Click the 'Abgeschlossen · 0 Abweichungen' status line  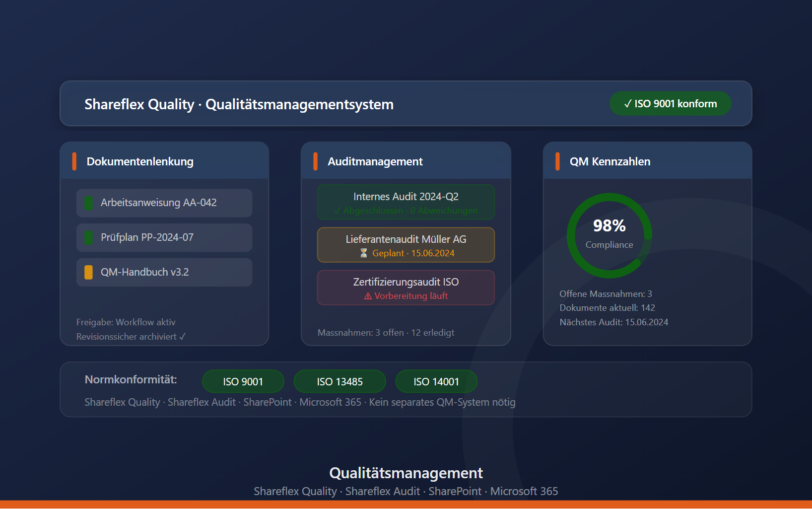coord(406,211)
